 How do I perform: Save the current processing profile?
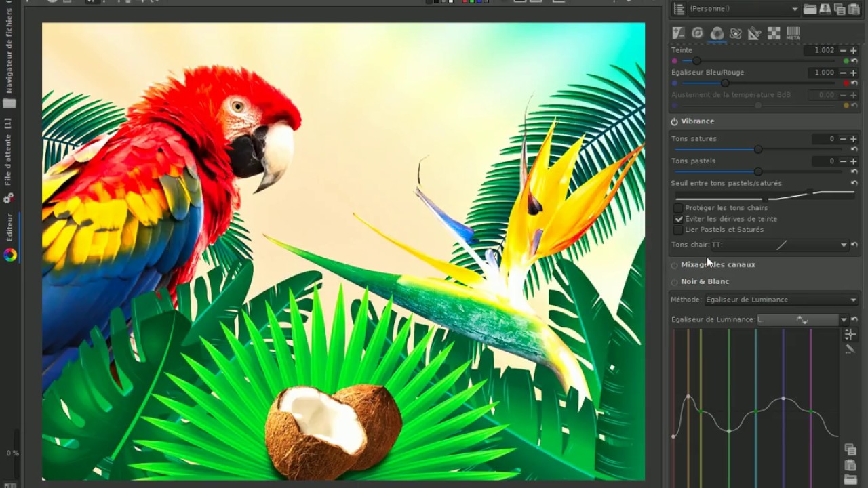(825, 9)
